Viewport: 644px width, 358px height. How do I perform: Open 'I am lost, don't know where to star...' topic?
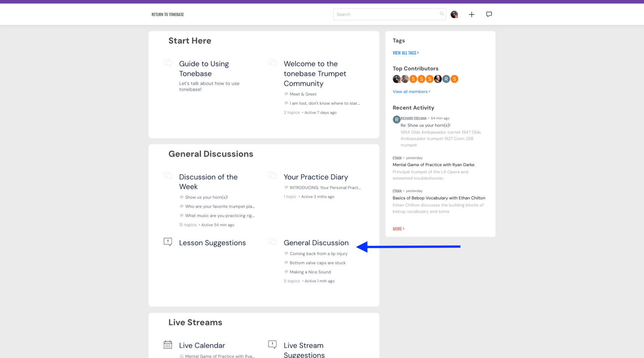click(325, 103)
